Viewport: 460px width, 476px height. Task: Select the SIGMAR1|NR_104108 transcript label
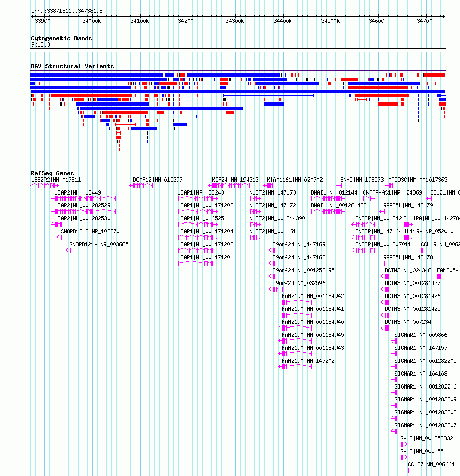coord(421,374)
